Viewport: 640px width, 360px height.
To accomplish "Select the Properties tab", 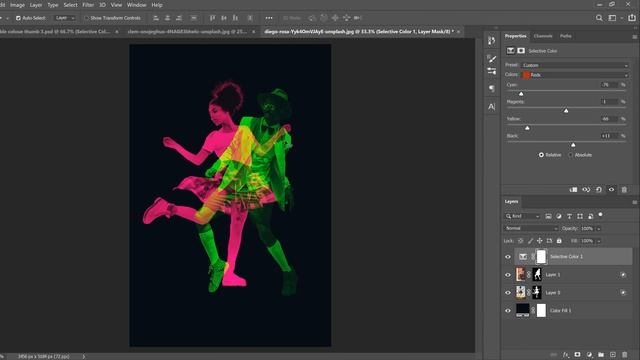I will click(x=516, y=36).
